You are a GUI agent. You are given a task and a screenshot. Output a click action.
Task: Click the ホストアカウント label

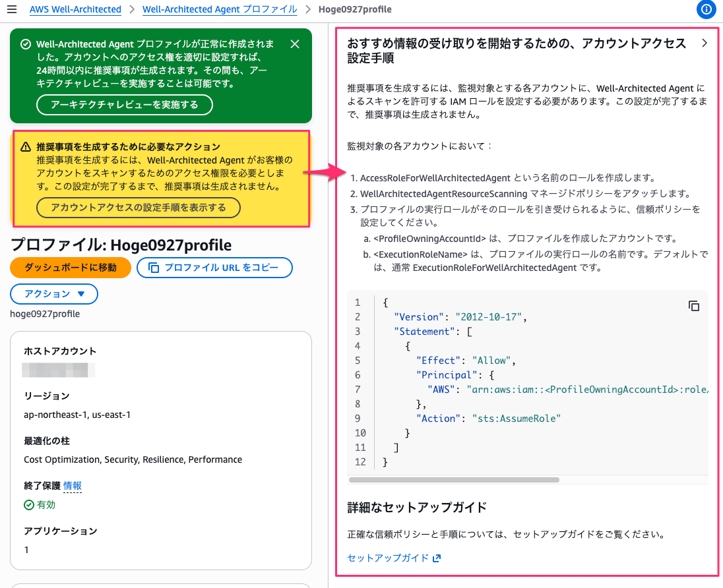(60, 351)
